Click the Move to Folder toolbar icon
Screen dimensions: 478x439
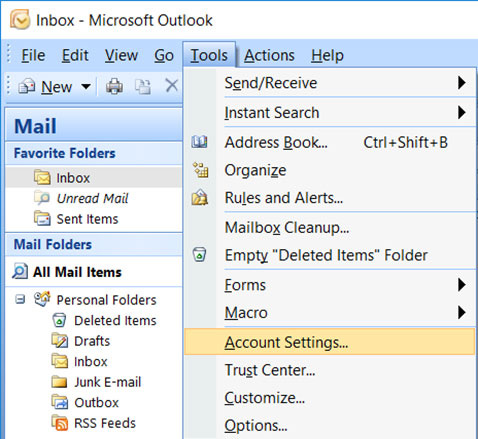point(143,87)
